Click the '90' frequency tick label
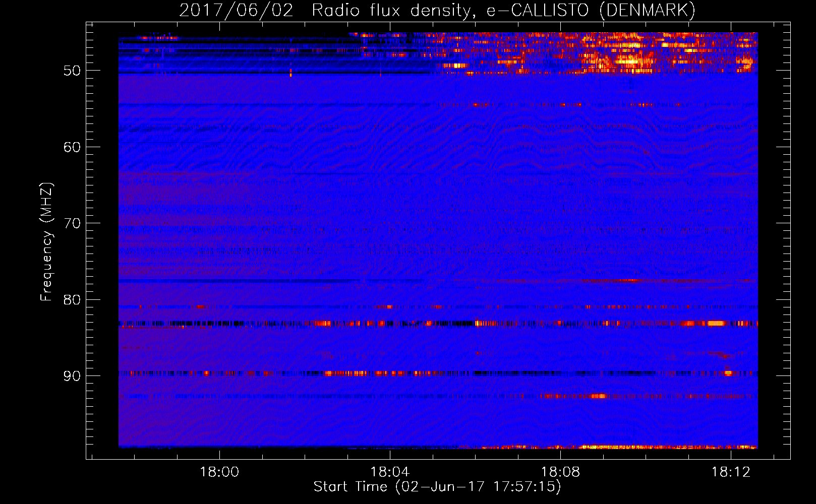The width and height of the screenshot is (816, 504). pyautogui.click(x=72, y=376)
